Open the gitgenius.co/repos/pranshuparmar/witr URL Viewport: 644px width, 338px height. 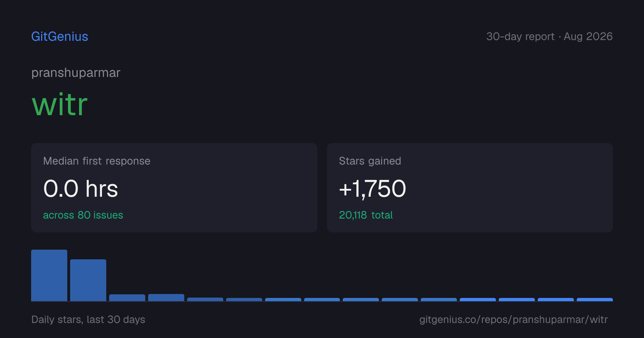[x=513, y=319]
